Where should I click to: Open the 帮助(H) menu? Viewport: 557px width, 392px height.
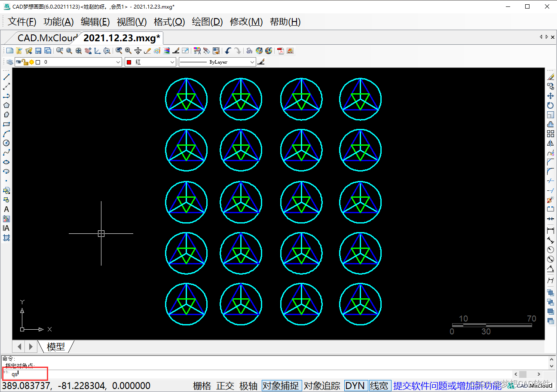click(x=285, y=21)
